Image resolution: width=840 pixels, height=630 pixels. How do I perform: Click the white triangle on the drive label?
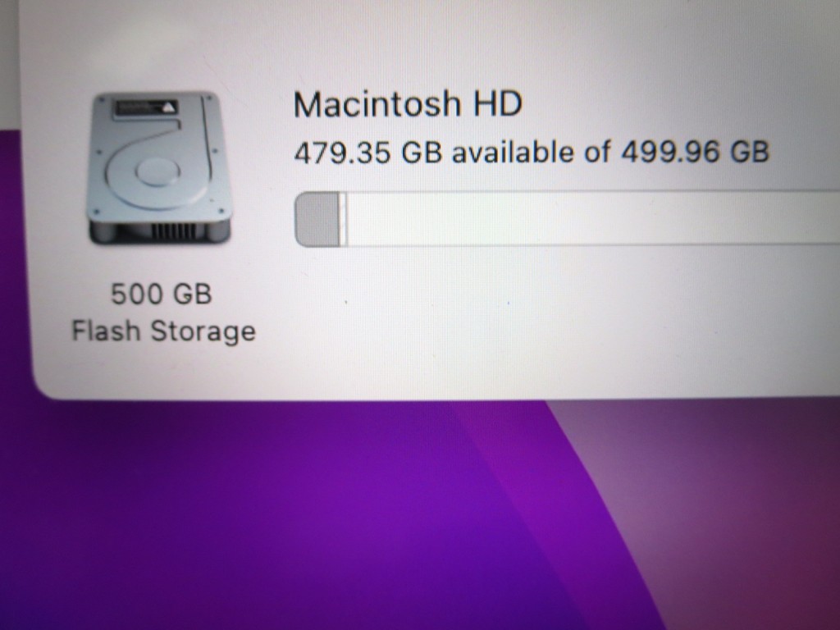pyautogui.click(x=170, y=107)
